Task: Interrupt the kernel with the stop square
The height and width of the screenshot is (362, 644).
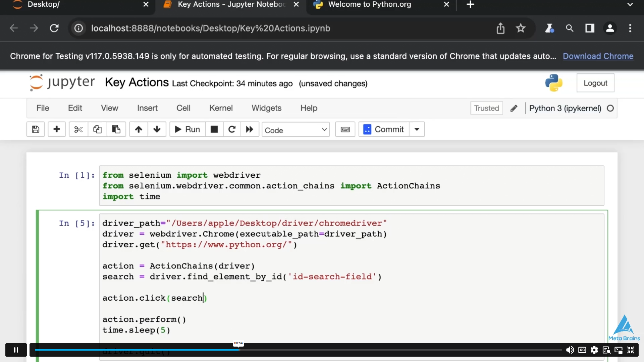Action: click(x=214, y=129)
